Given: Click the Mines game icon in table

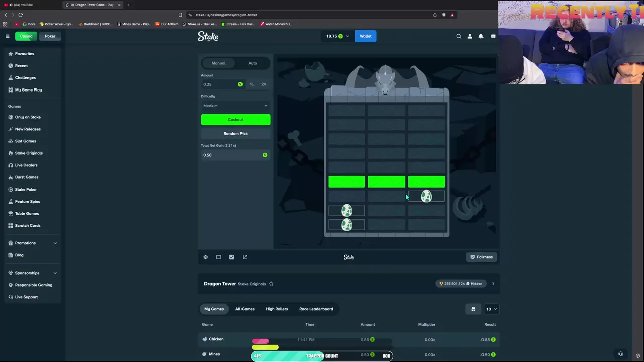Looking at the screenshot, I should pyautogui.click(x=205, y=354).
